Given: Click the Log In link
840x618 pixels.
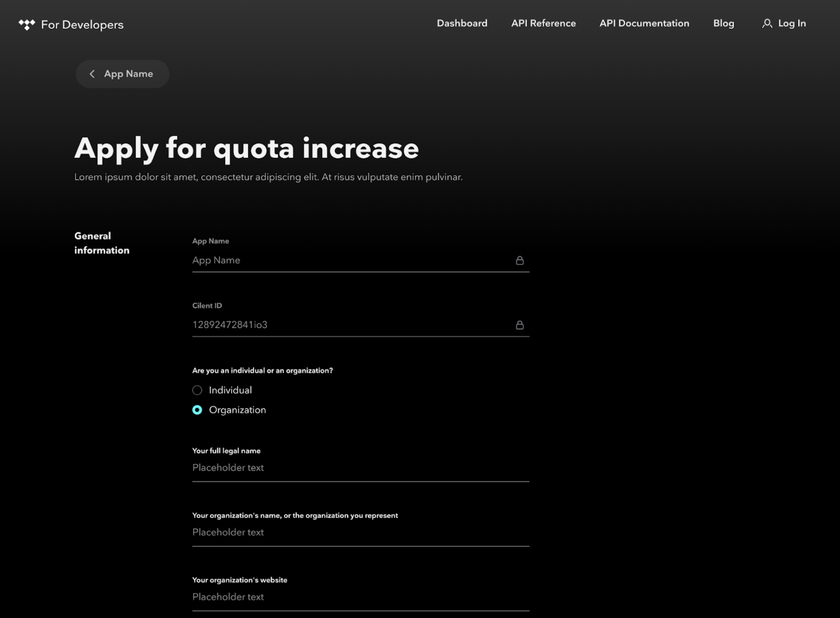Looking at the screenshot, I should point(792,24).
